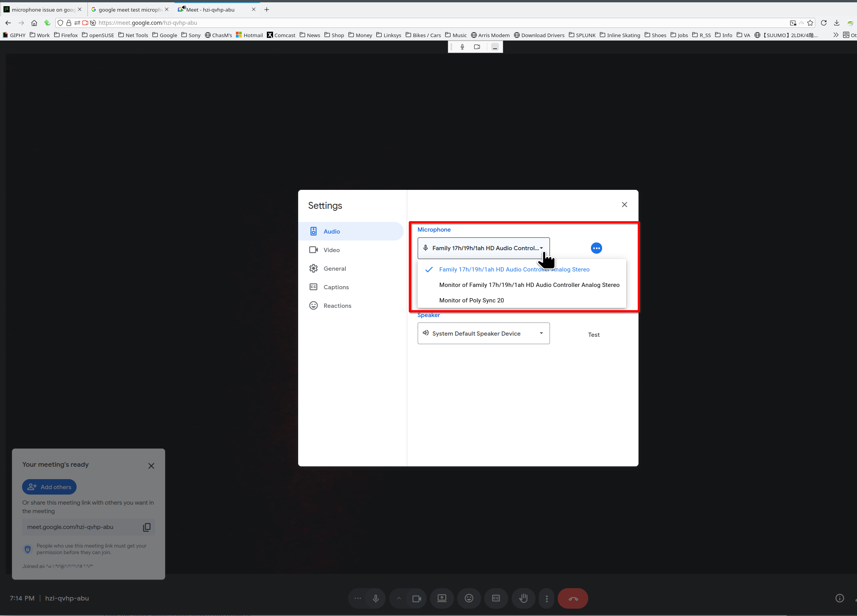Image resolution: width=857 pixels, height=616 pixels.
Task: Toggle closed captions button in call bar
Action: [496, 599]
